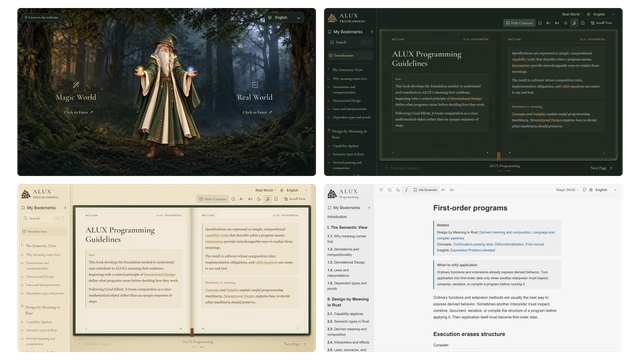This screenshot has width=640, height=360.
Task: Select I. The Semantic View in the white sidebar
Action: (347, 227)
